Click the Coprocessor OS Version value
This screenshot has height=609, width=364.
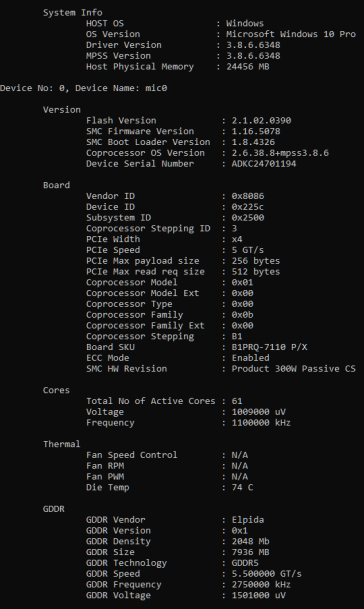[280, 153]
